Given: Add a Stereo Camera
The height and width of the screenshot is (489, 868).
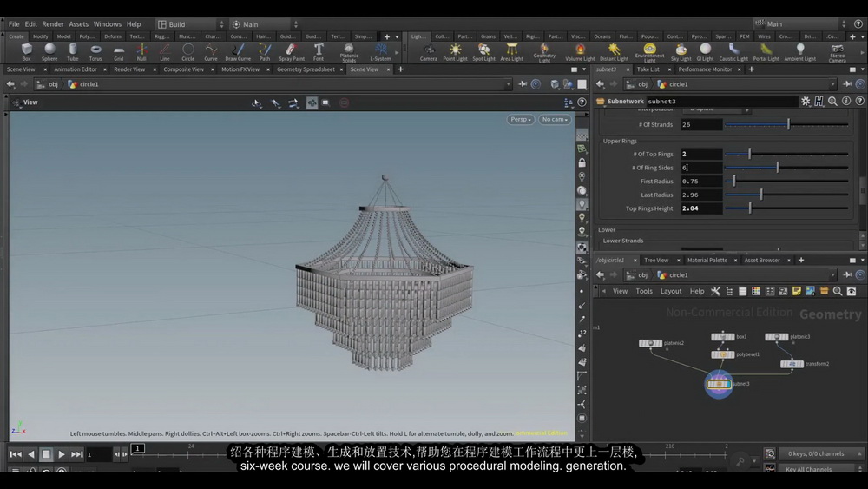Looking at the screenshot, I should click(x=837, y=53).
